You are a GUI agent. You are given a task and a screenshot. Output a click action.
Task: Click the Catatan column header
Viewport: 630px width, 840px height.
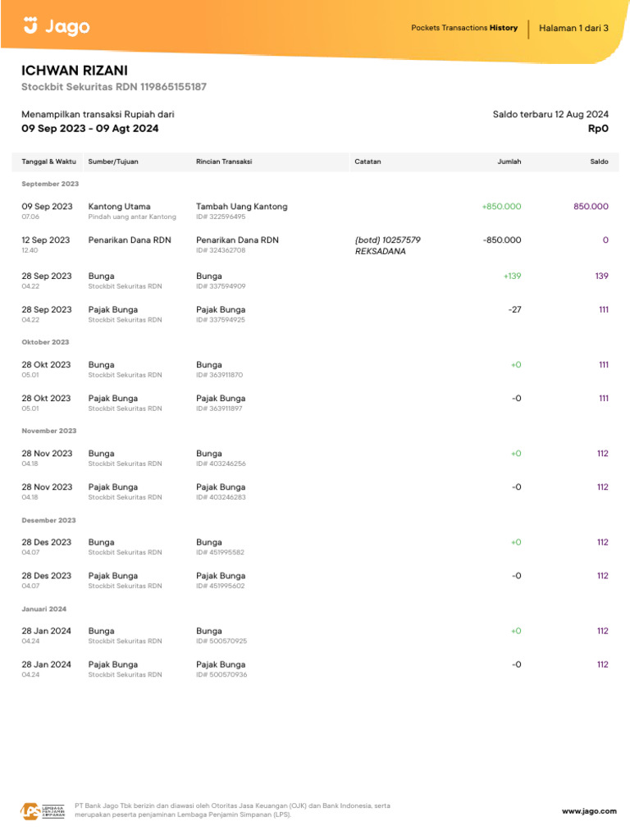coord(367,162)
